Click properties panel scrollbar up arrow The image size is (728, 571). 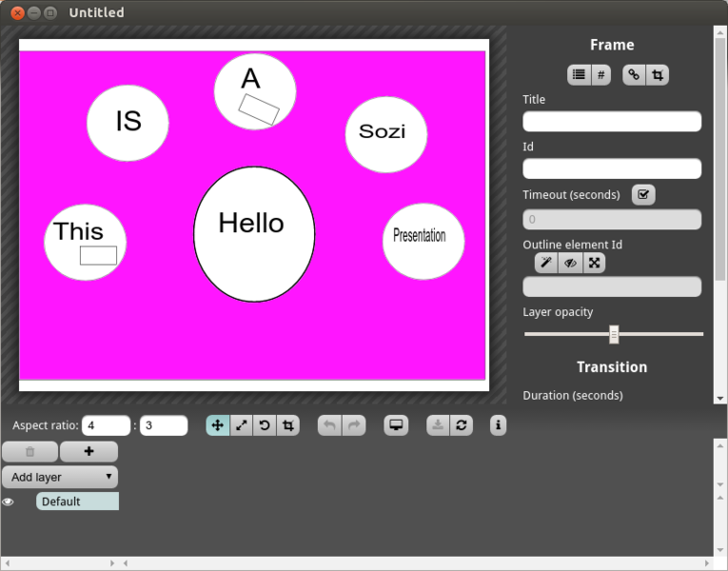[x=720, y=32]
